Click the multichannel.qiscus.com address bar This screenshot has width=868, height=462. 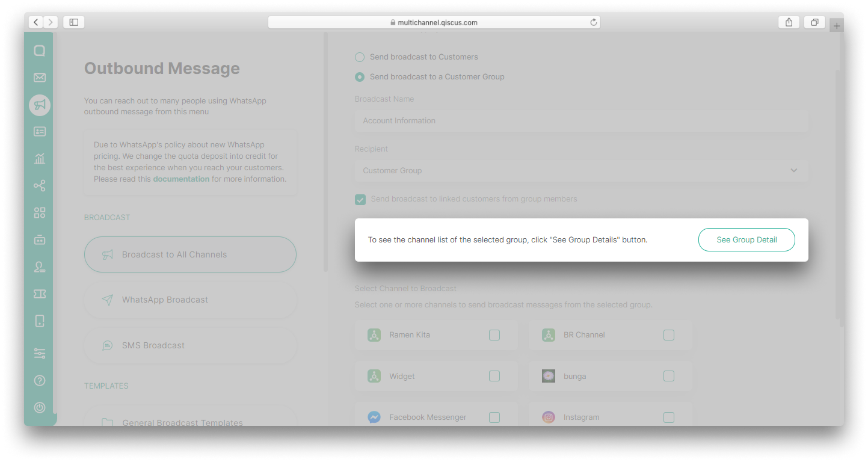tap(434, 22)
